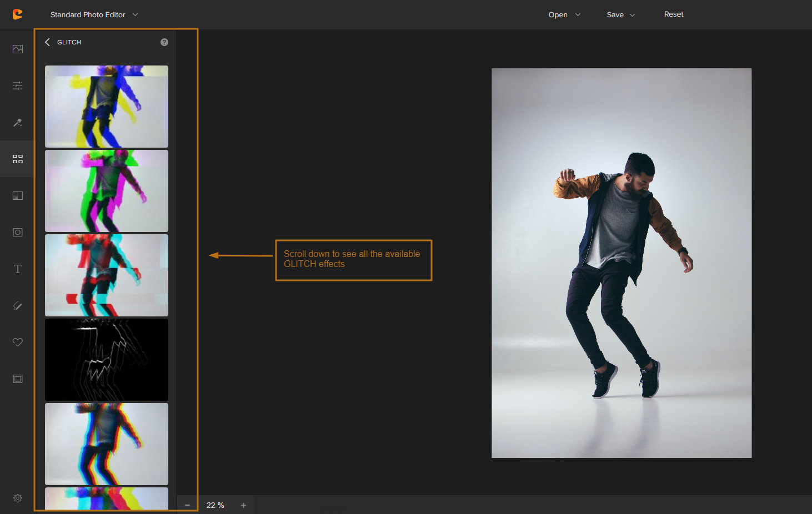The height and width of the screenshot is (514, 812).
Task: Select the magic wand tool icon
Action: point(18,123)
